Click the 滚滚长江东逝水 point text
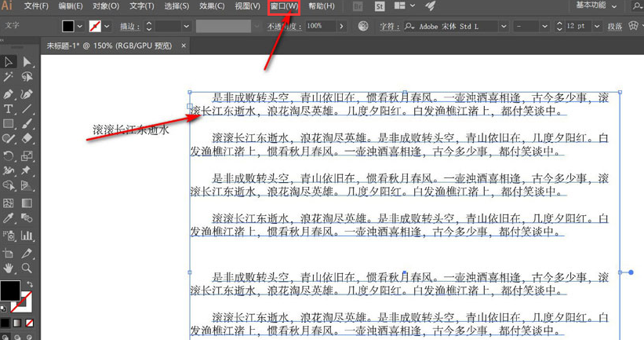This screenshot has height=340, width=644. point(130,130)
